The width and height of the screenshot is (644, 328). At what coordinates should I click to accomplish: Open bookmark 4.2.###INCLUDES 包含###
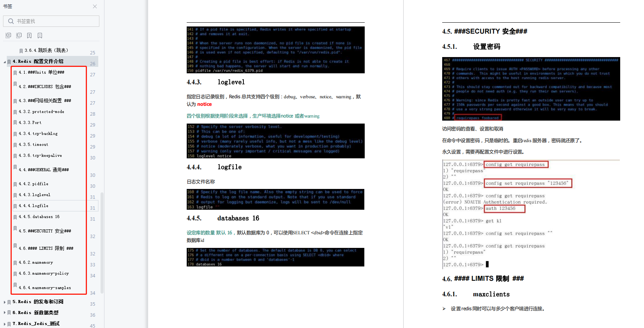point(45,87)
